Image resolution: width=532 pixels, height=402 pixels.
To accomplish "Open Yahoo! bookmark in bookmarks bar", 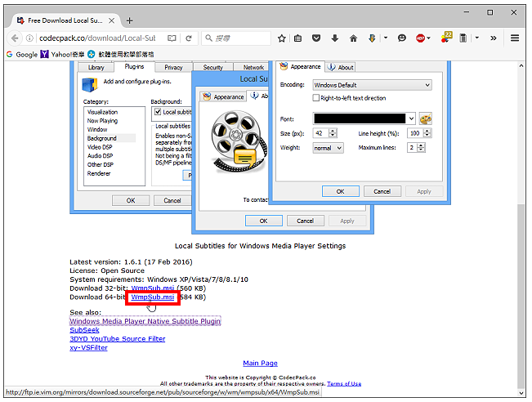I will coord(62,54).
